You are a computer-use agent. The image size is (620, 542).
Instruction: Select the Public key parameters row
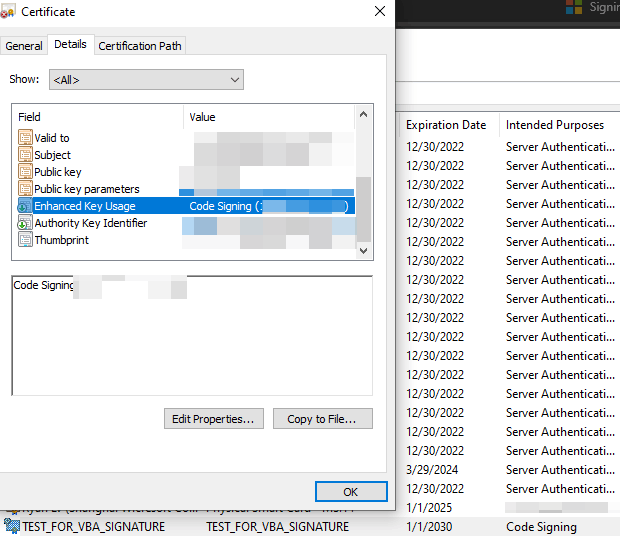pyautogui.click(x=186, y=189)
